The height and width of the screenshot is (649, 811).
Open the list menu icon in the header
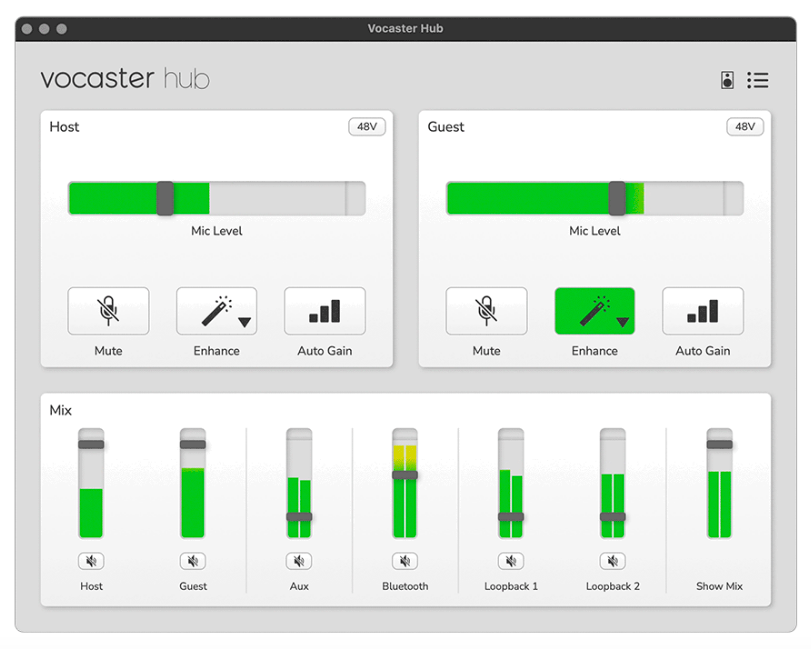758,80
